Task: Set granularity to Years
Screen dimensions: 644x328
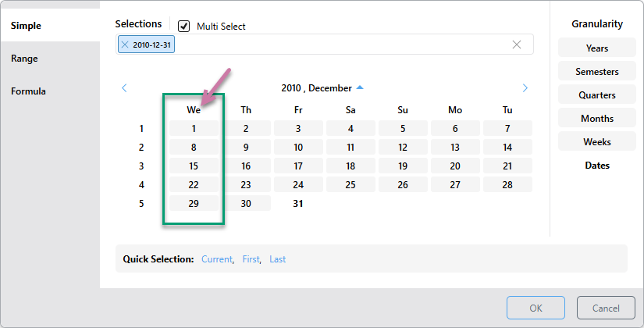Action: 596,48
